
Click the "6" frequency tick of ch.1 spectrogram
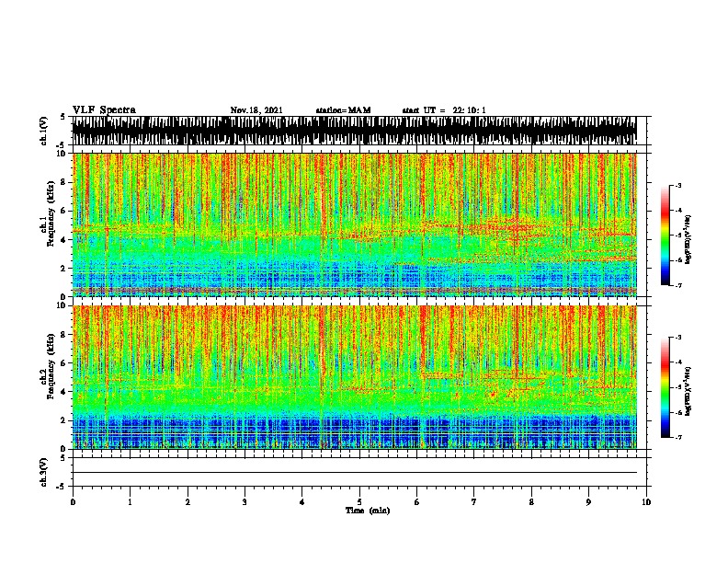coord(64,211)
